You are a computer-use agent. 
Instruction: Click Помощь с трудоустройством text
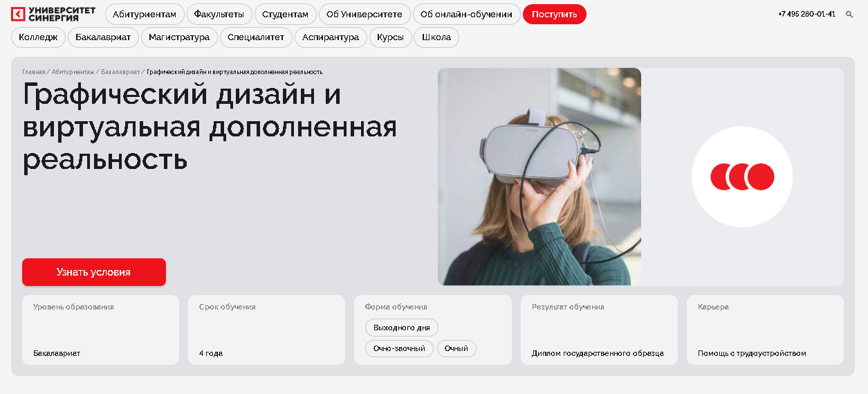pyautogui.click(x=752, y=353)
